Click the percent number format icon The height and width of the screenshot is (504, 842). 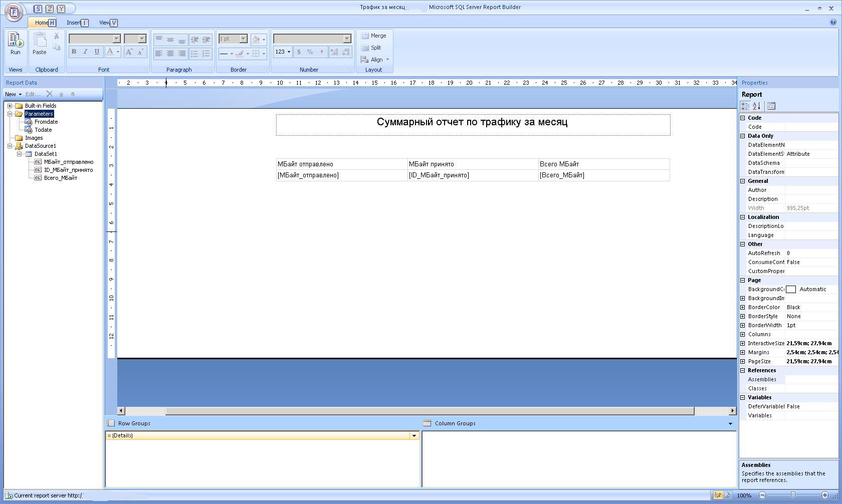click(310, 52)
